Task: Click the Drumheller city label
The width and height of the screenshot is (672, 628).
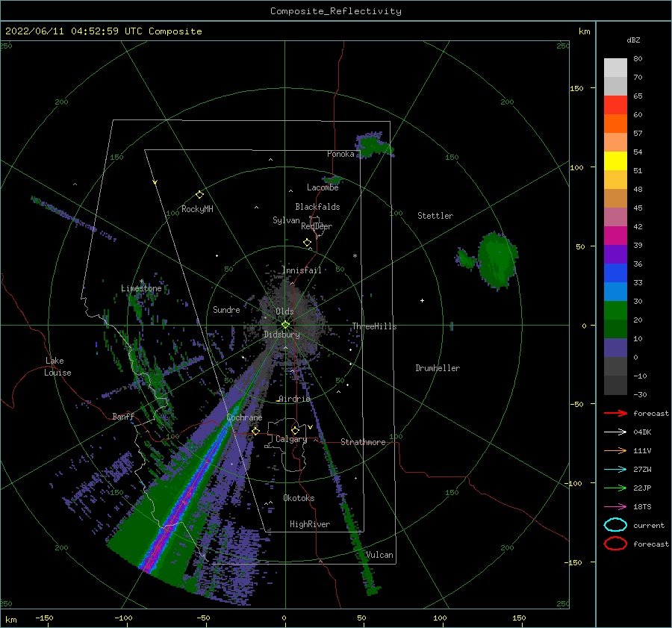Action: [438, 368]
